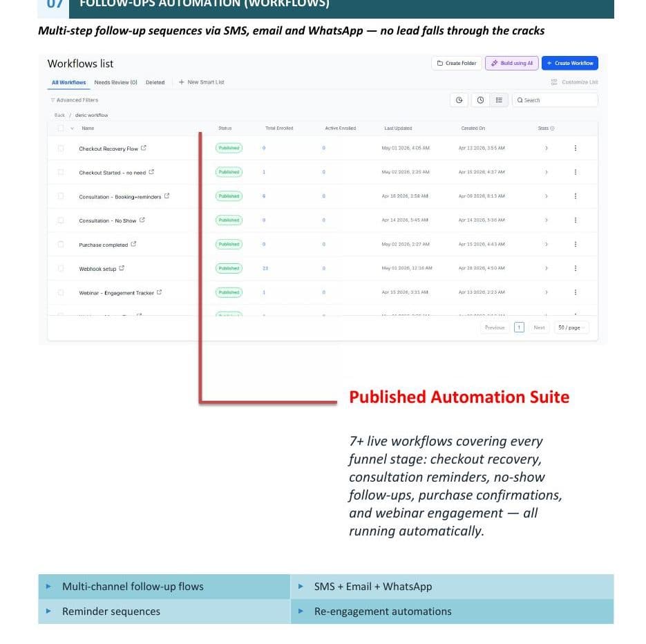Tick checkbox for Purchase completed
The image size is (646, 644).
click(x=61, y=245)
